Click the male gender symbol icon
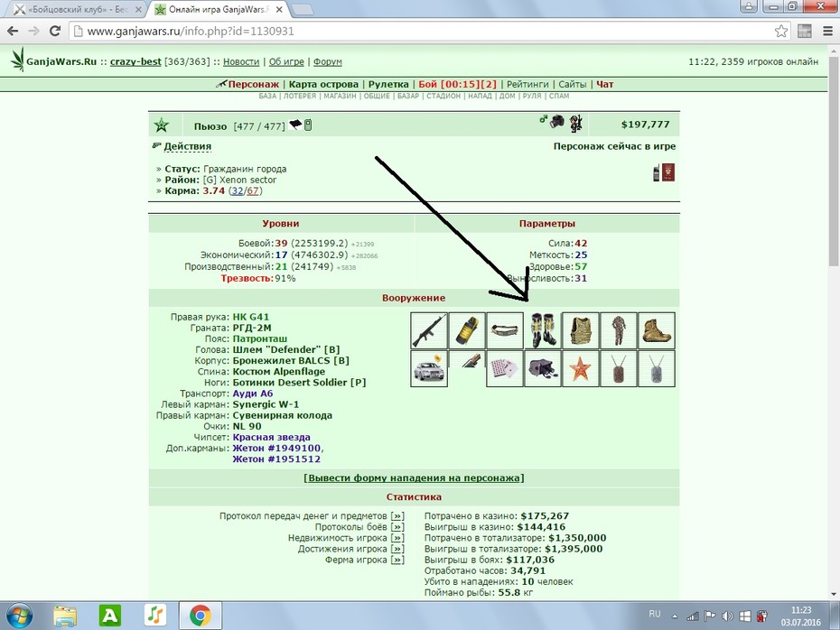The width and height of the screenshot is (840, 630). [x=543, y=119]
